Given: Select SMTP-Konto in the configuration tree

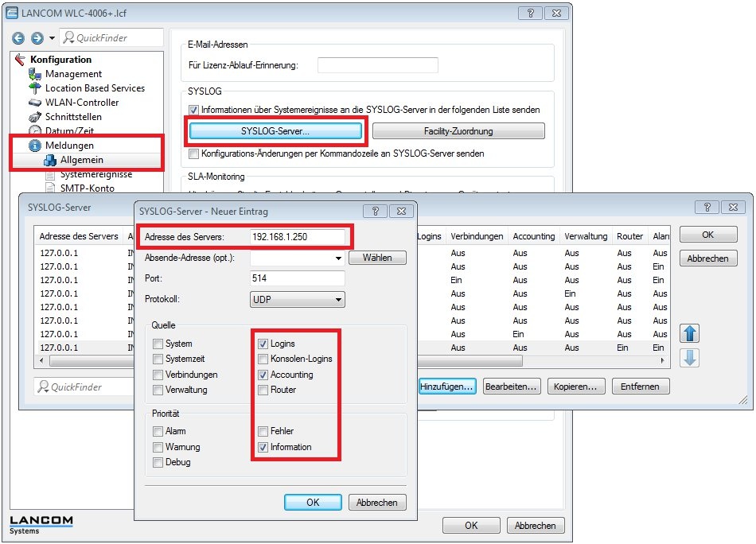Looking at the screenshot, I should (x=87, y=188).
